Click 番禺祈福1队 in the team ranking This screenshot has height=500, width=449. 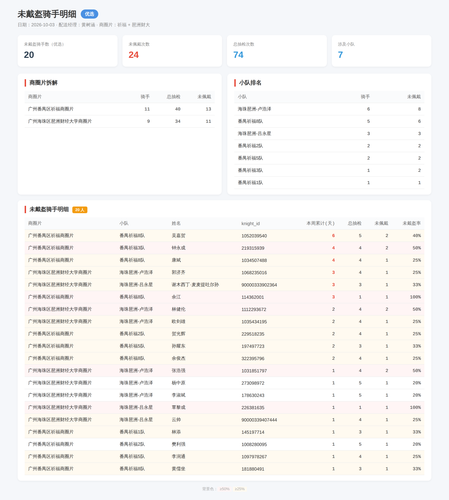(x=250, y=183)
